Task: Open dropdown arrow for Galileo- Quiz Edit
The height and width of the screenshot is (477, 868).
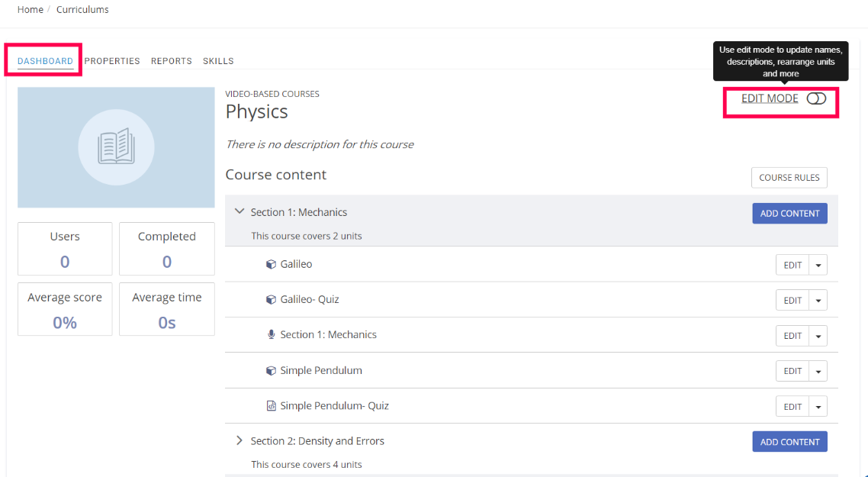Action: click(818, 301)
